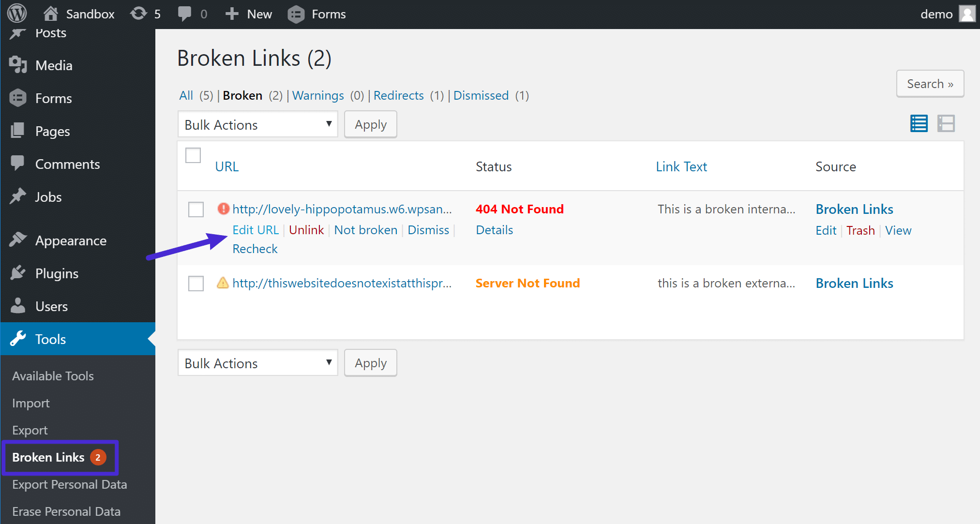Click the list view layout icon
The width and height of the screenshot is (980, 524).
[920, 124]
